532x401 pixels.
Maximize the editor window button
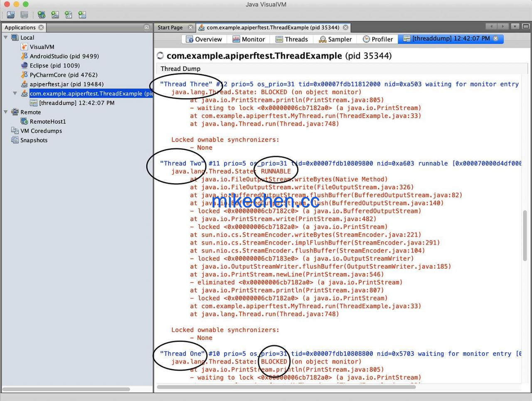pyautogui.click(x=526, y=27)
